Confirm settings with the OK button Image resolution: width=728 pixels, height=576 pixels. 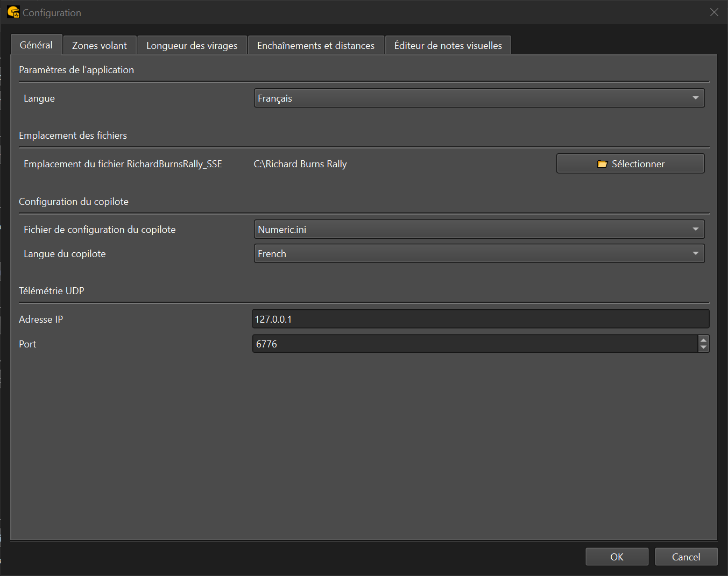[617, 557]
